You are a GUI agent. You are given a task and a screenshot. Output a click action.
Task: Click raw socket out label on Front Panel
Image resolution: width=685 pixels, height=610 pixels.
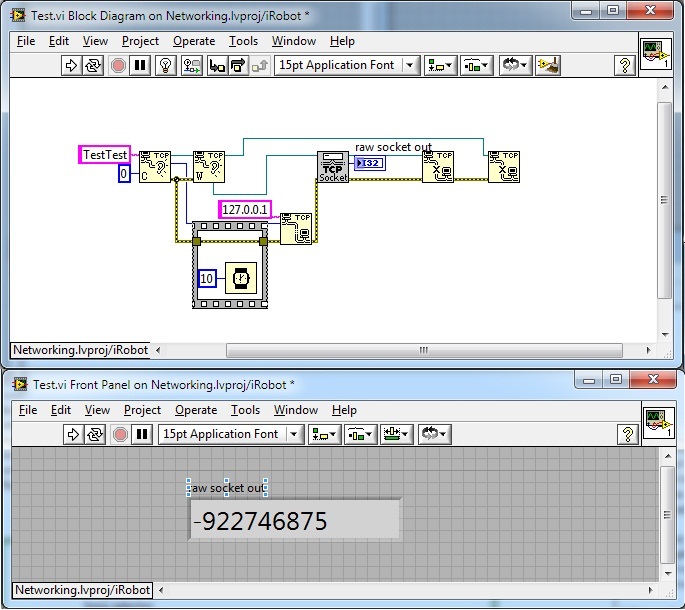(227, 488)
